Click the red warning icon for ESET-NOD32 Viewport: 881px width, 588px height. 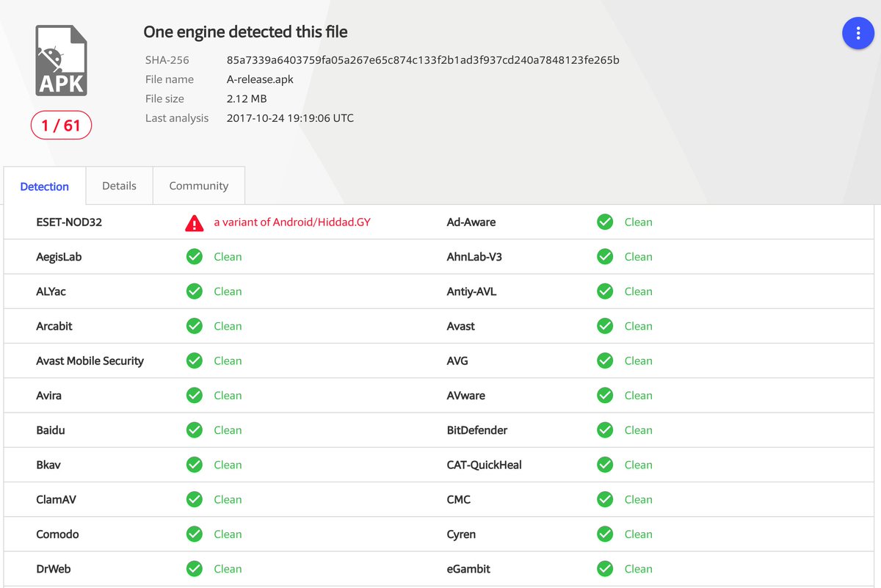pyautogui.click(x=194, y=222)
